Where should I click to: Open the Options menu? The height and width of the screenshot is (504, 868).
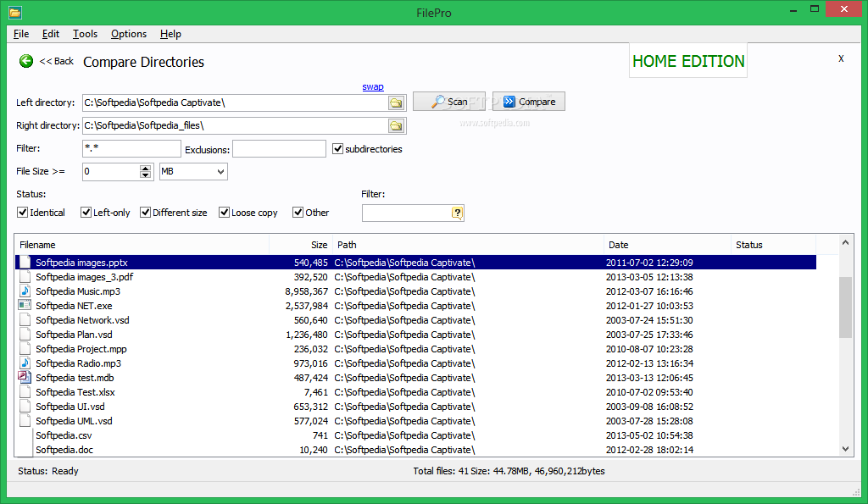click(129, 34)
